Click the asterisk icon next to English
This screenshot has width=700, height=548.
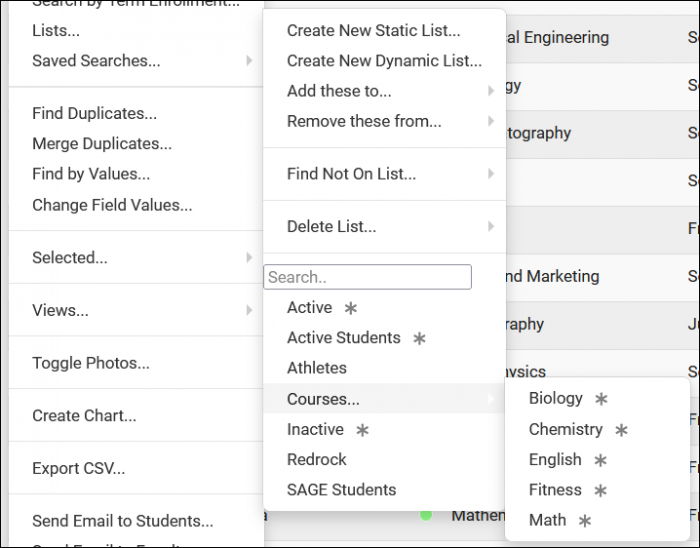tap(600, 460)
